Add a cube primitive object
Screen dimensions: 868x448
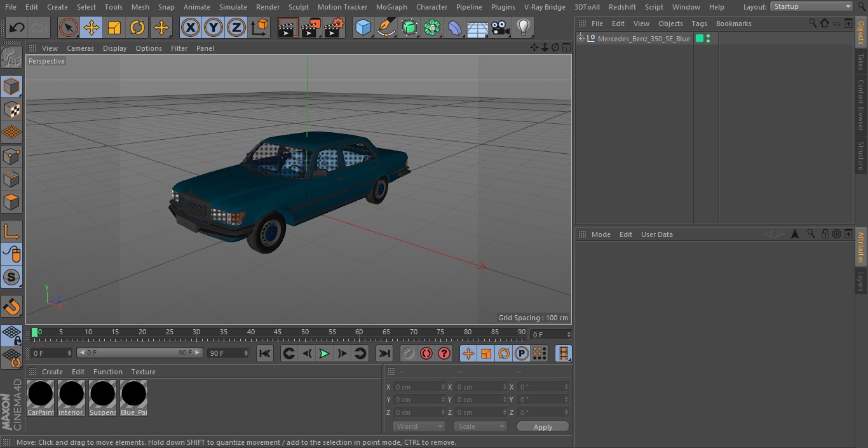[x=363, y=28]
